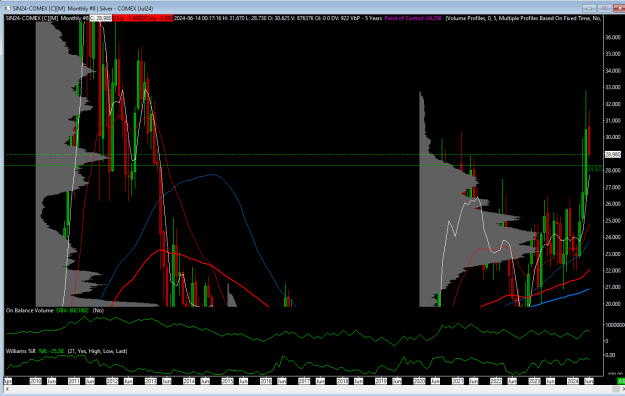Screen dimensions: 625x396
Task: Click 36.000 on the price scale
Action: point(613,37)
